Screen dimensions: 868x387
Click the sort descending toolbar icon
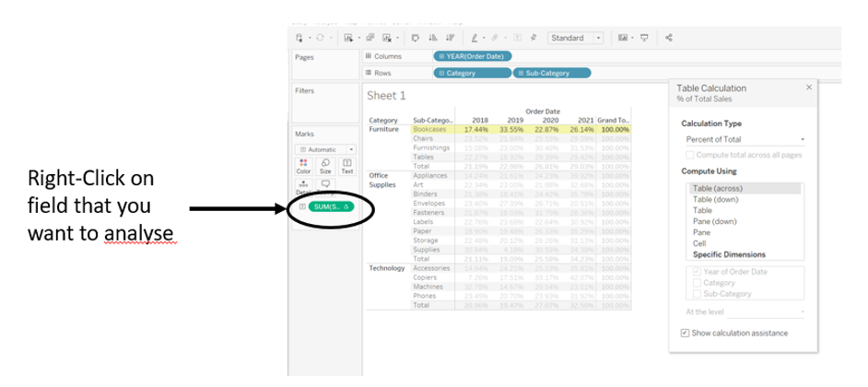449,38
